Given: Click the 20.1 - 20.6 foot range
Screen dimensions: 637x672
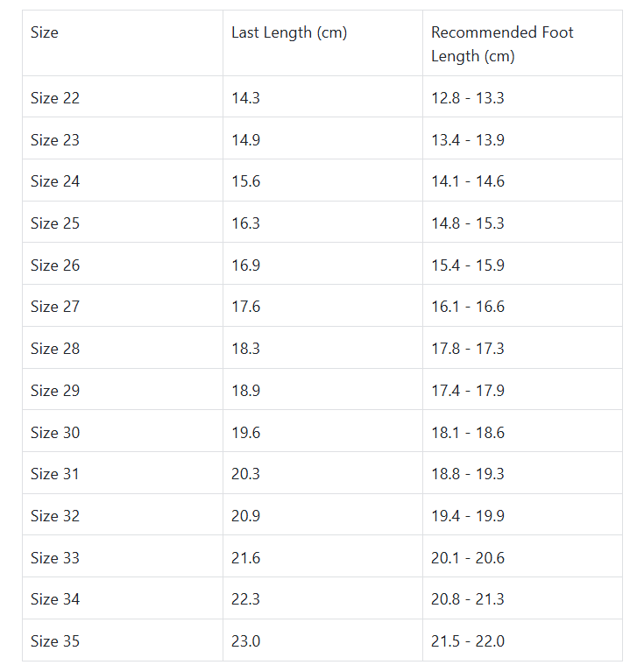Looking at the screenshot, I should pos(467,558).
